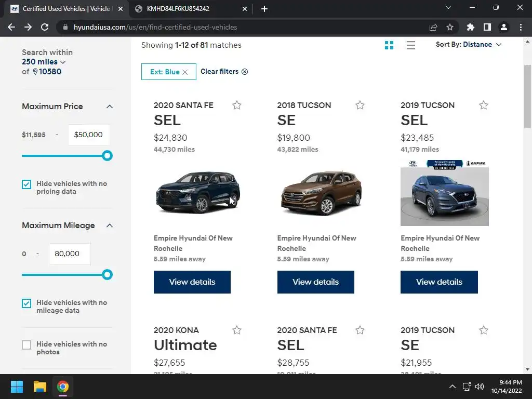The image size is (532, 399).
Task: Check hide vehicles with no photos
Action: 26,345
